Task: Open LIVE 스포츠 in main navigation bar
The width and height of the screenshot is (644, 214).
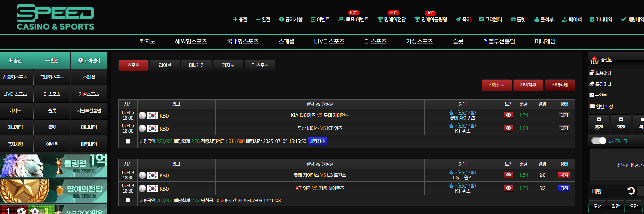Action: click(329, 41)
